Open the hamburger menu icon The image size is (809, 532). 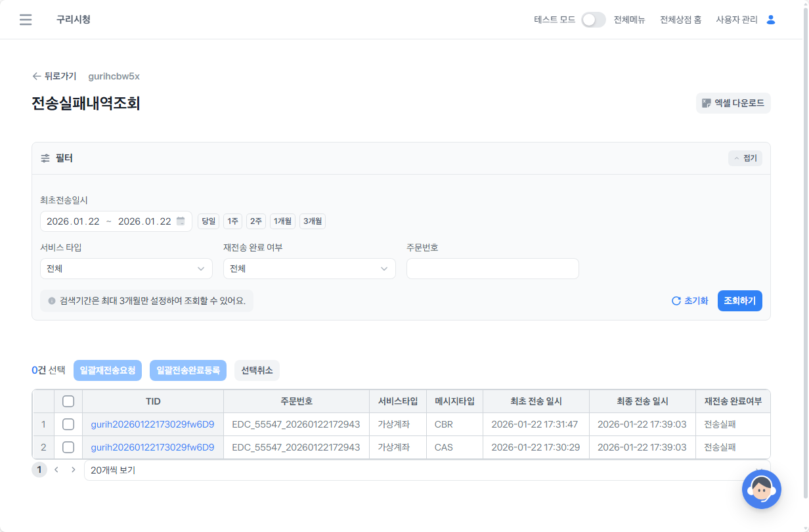(x=26, y=20)
